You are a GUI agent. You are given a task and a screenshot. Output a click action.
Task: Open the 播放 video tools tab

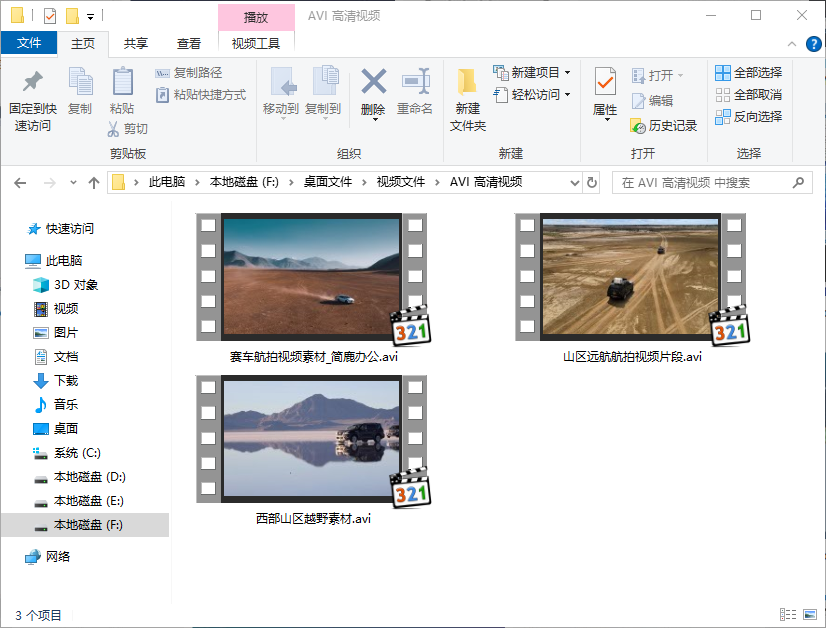coord(256,16)
